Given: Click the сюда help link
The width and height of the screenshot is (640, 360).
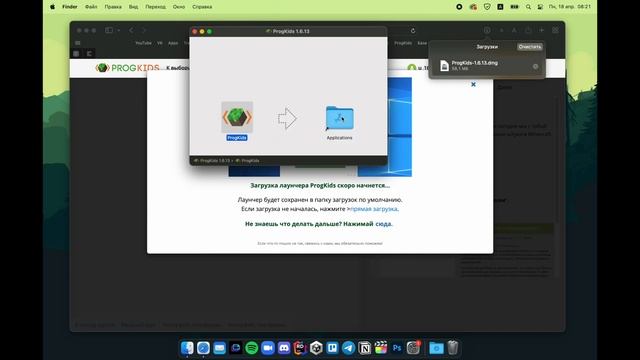Looking at the screenshot, I should pyautogui.click(x=383, y=224).
